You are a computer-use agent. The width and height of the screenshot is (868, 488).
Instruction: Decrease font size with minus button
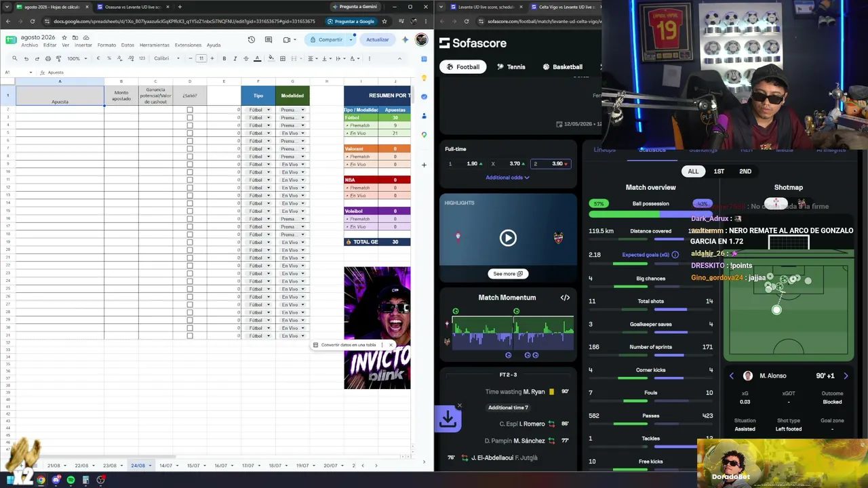[x=191, y=58]
